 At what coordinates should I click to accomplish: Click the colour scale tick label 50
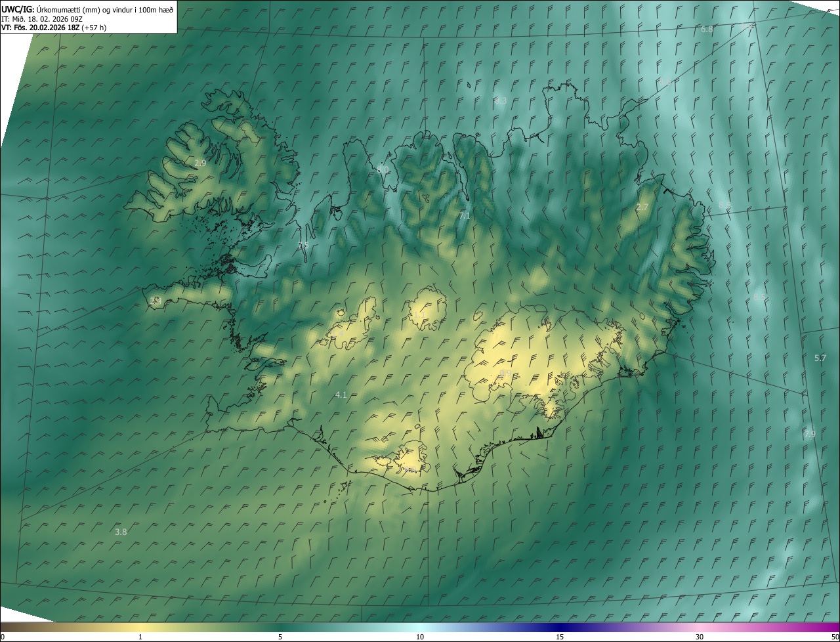[835, 637]
